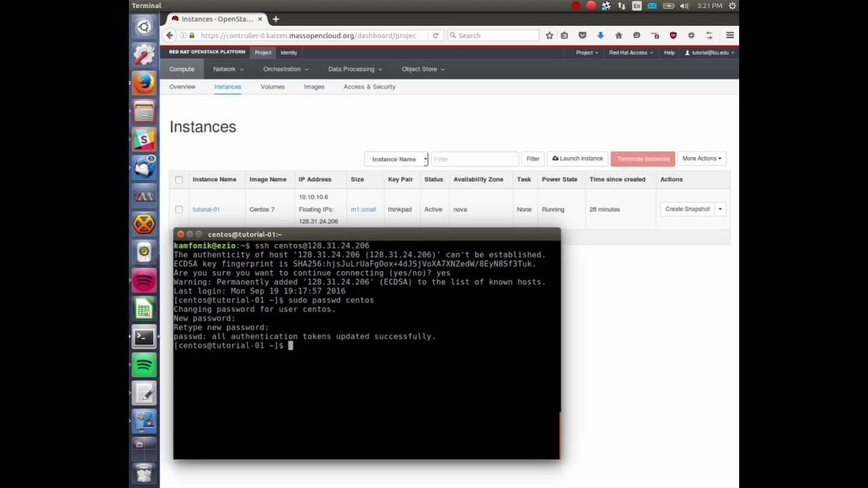Click the Help link in top bar
868x488 pixels.
point(669,52)
